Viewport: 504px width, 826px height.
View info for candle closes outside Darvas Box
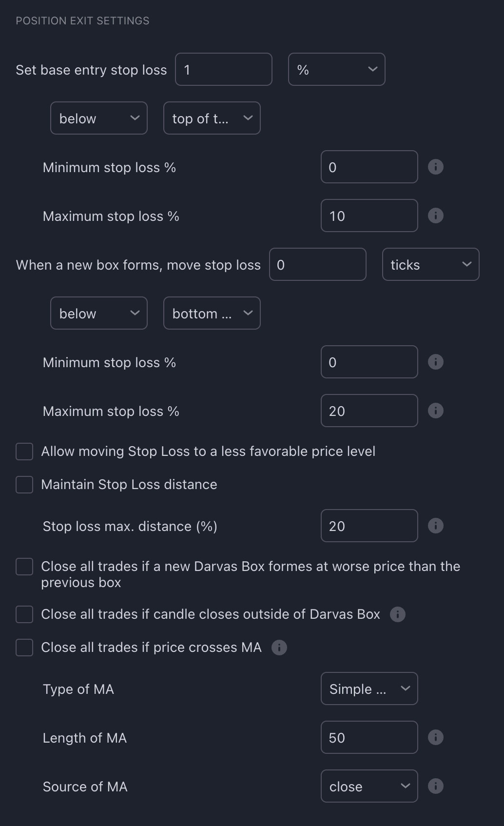click(397, 614)
